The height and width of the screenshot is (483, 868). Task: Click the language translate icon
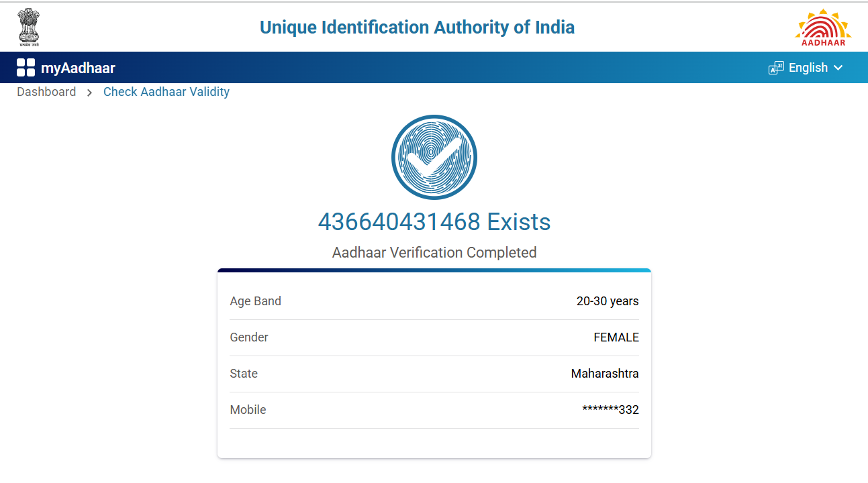776,68
